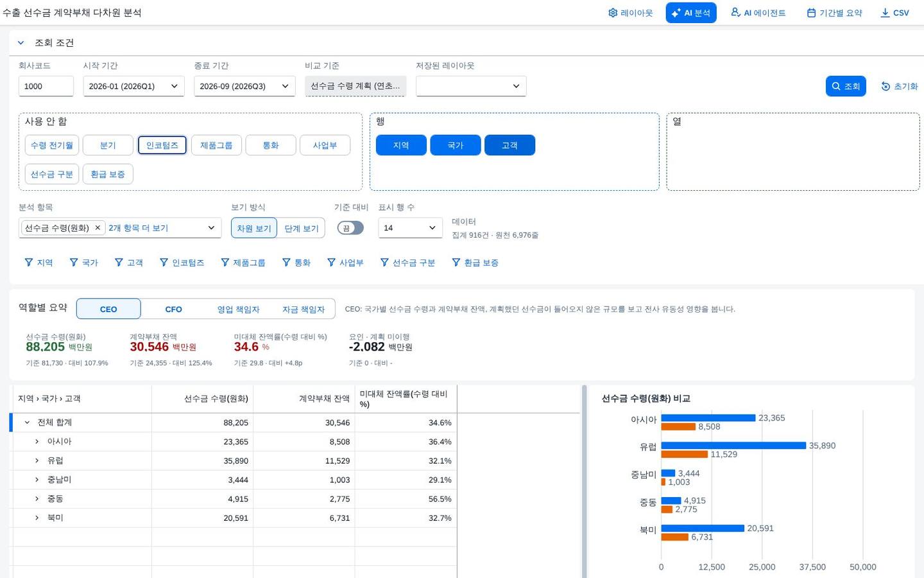Open the 선수금 구분 filter

click(407, 263)
